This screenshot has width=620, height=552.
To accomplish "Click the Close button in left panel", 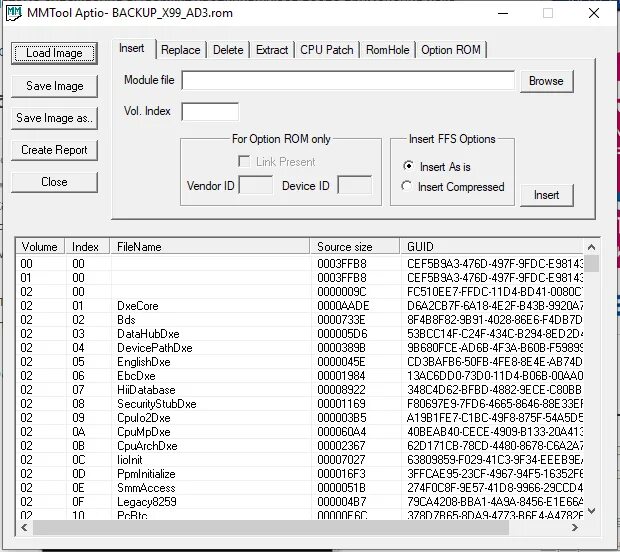I will (54, 182).
